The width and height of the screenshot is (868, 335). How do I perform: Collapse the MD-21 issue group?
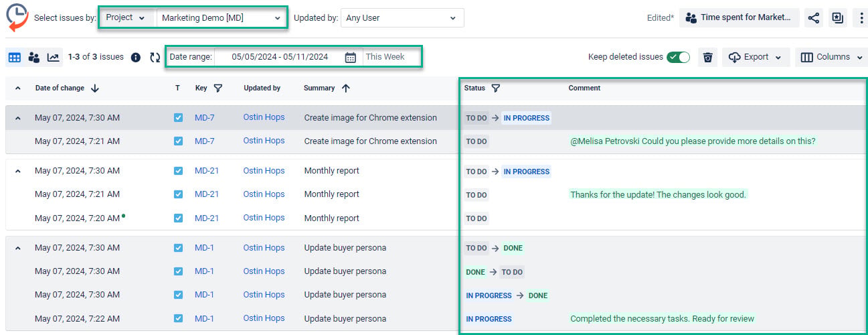(18, 172)
